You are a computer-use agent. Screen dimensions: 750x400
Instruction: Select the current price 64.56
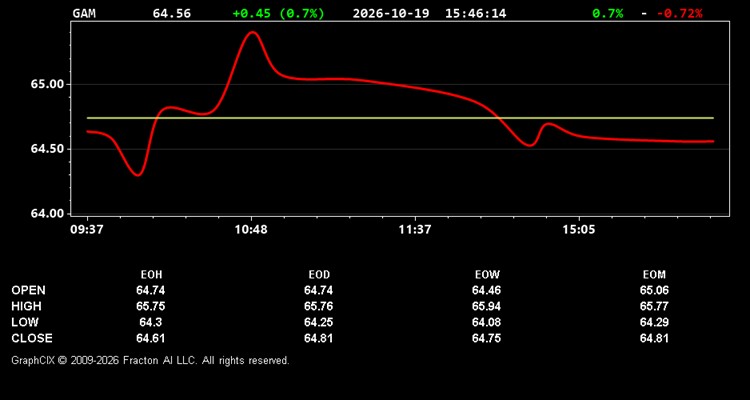pyautogui.click(x=171, y=13)
